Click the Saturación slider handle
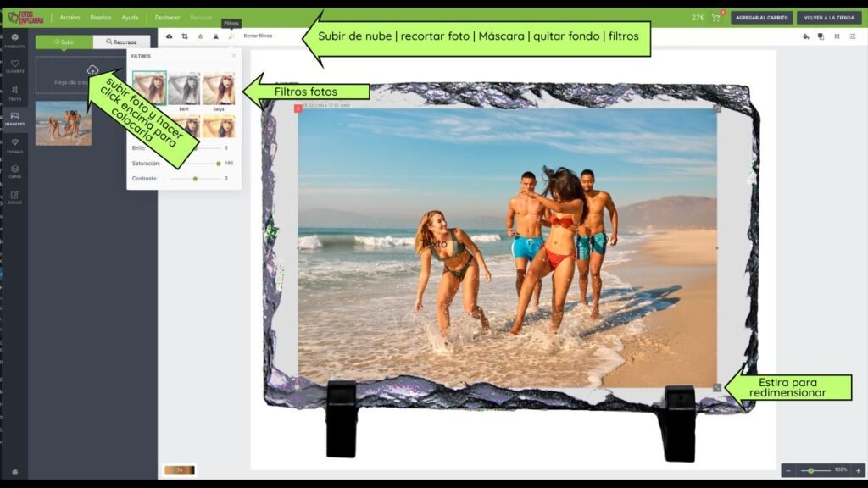The image size is (868, 488). [218, 163]
